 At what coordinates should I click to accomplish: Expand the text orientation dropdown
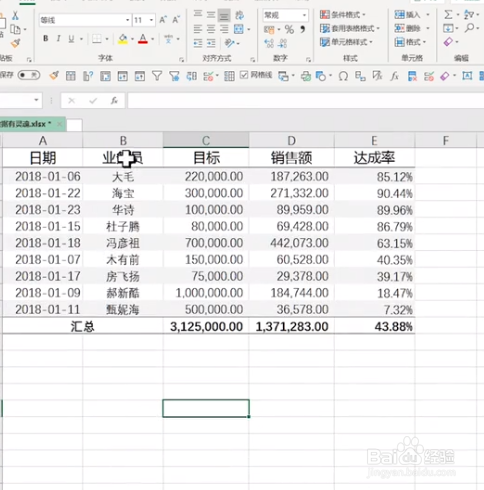tap(238, 43)
